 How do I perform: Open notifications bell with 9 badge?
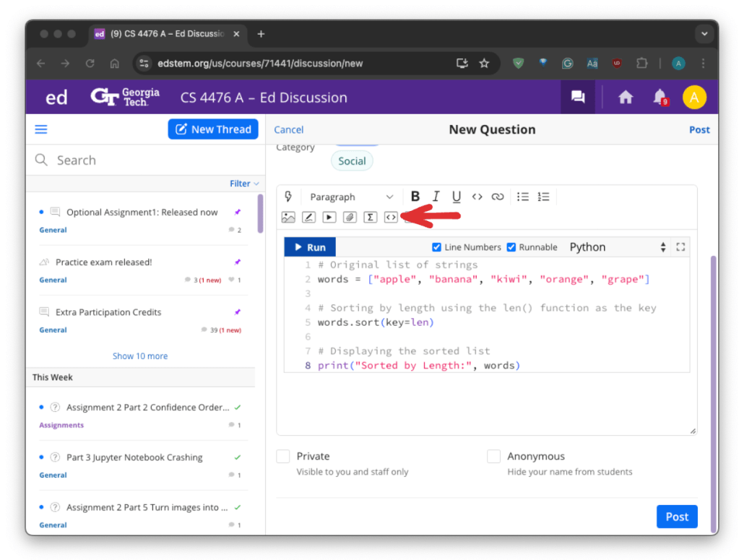660,97
